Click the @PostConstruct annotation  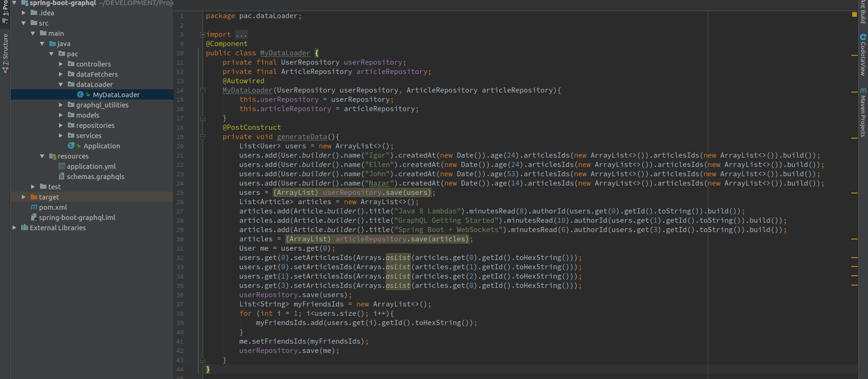[252, 127]
